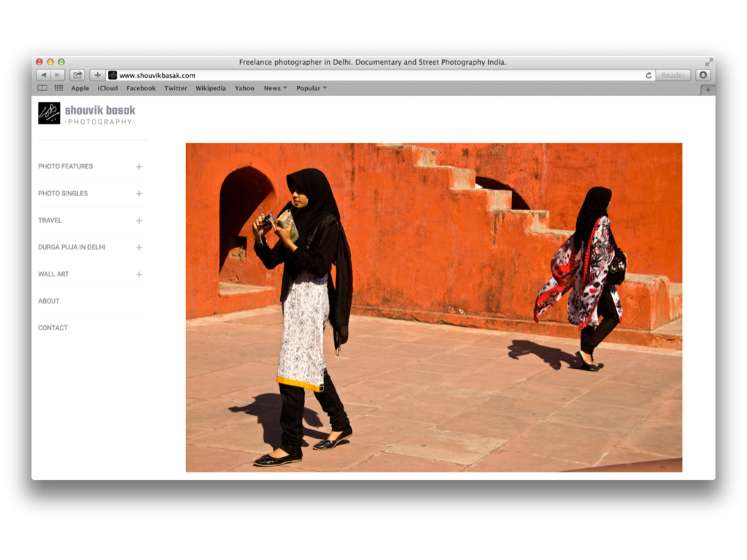Open the Travel menu item
Viewport: 747px width, 560px height.
click(x=50, y=220)
